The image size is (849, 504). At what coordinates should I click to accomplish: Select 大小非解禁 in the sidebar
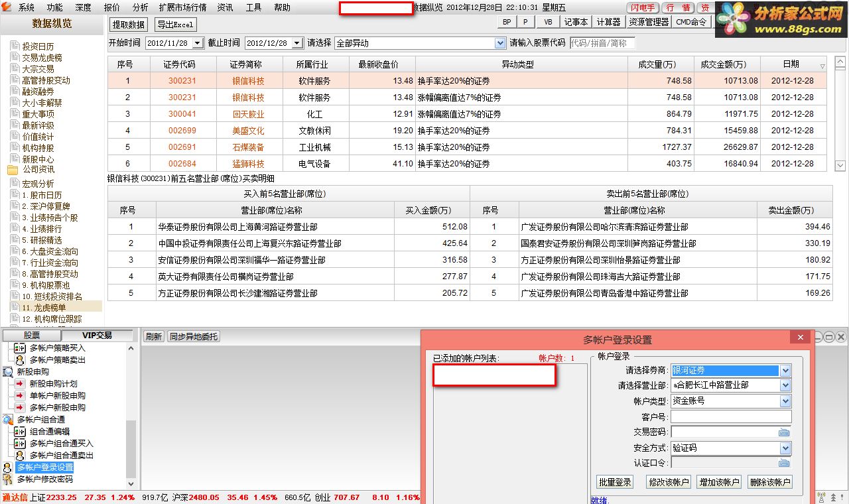(42, 103)
